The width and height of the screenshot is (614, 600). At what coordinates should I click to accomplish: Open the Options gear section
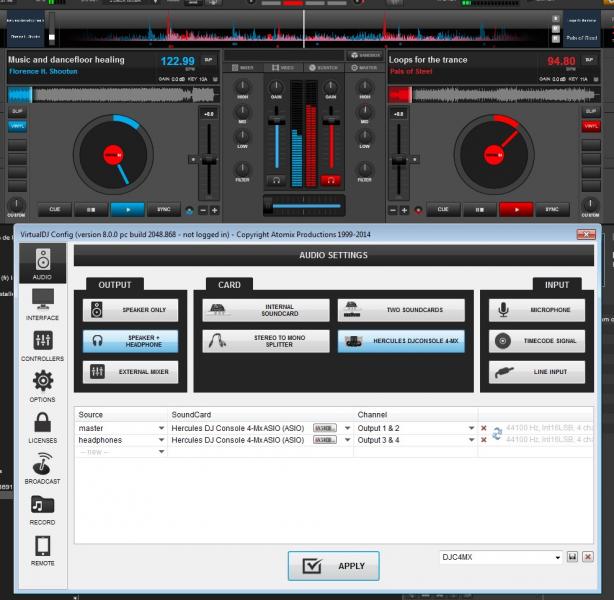point(42,386)
